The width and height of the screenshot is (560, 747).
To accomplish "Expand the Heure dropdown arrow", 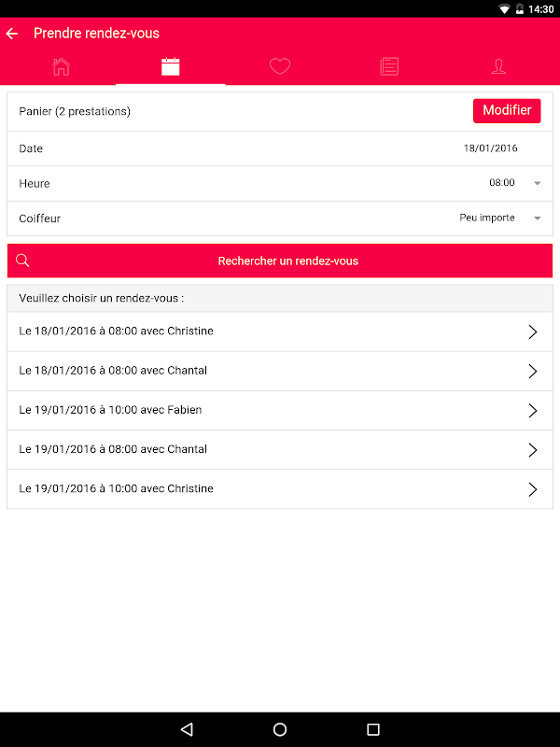I will pos(538,184).
